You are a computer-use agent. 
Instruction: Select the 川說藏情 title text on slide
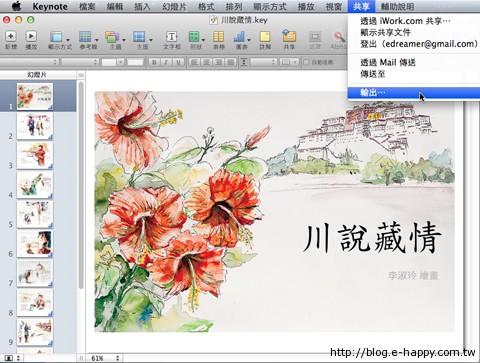click(x=372, y=238)
